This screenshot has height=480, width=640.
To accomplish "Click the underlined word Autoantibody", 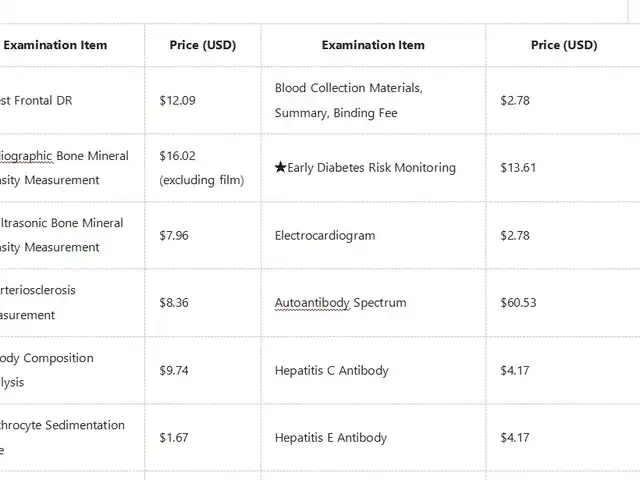I will (x=312, y=303).
